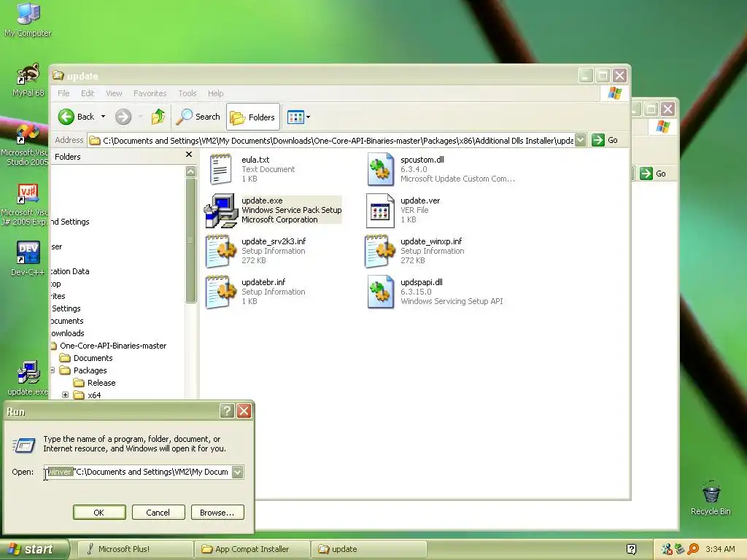Open Run dialog command history dropdown
Screen dimensions: 747x560
point(237,472)
